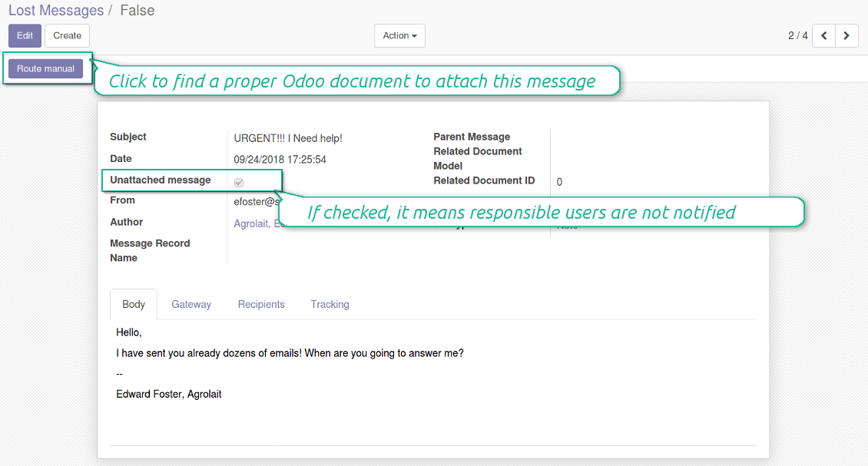868x466 pixels.
Task: Open the Tracking tab
Action: 330,304
